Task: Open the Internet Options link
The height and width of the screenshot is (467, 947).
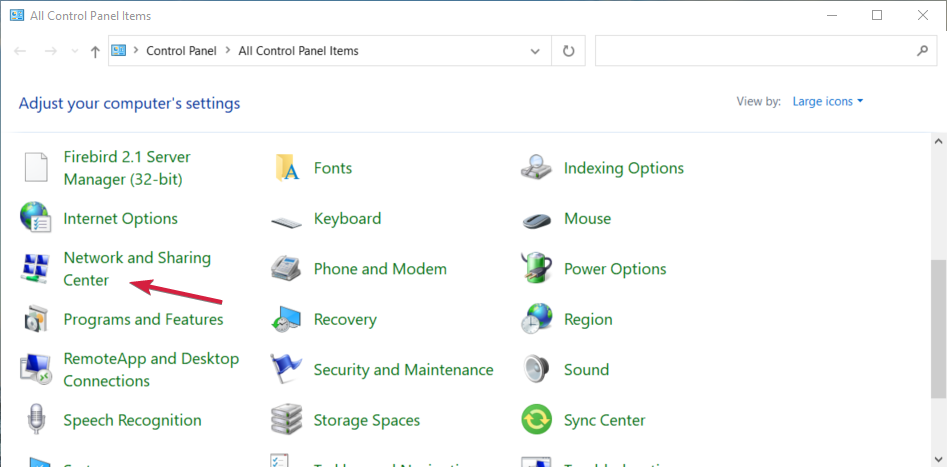Action: (120, 219)
